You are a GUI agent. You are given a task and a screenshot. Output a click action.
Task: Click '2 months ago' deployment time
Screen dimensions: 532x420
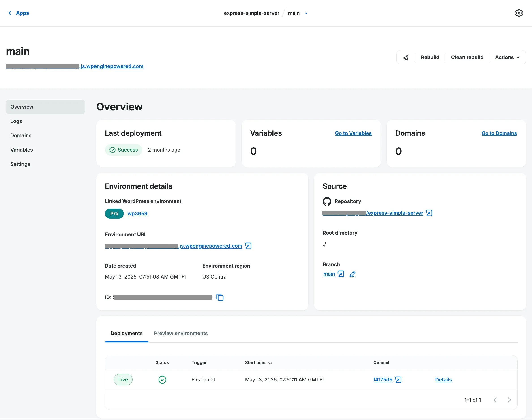164,150
